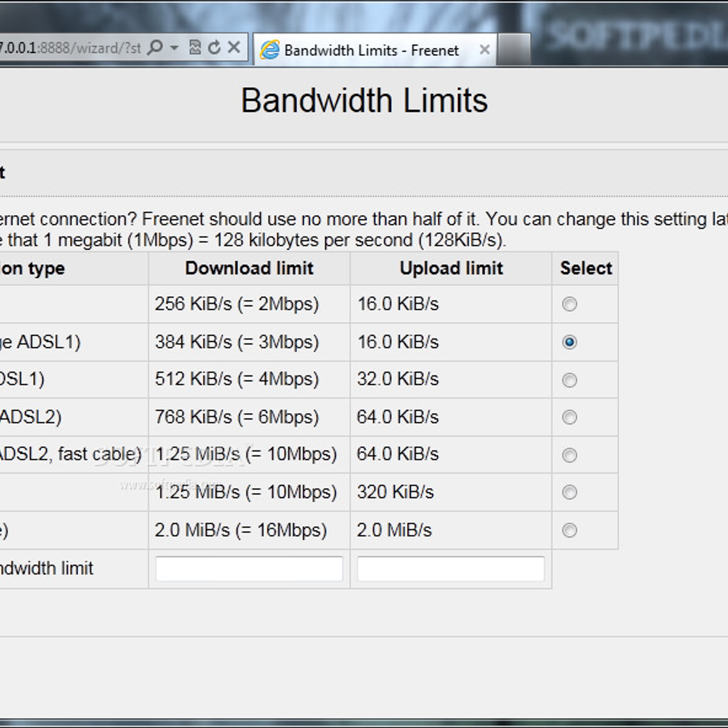Click the 256 KiB/s (= 2Mbps) cell
The height and width of the screenshot is (728, 728).
(x=249, y=304)
